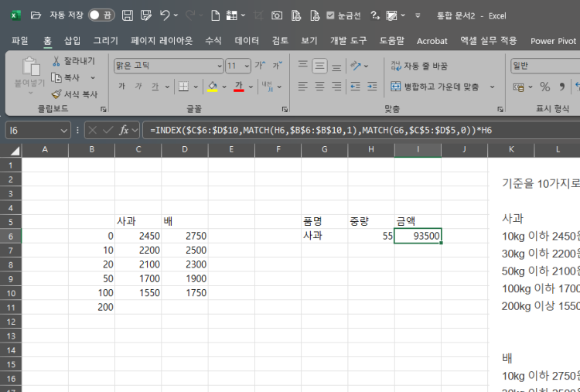Click the yellow fill color swatch button

[212, 87]
